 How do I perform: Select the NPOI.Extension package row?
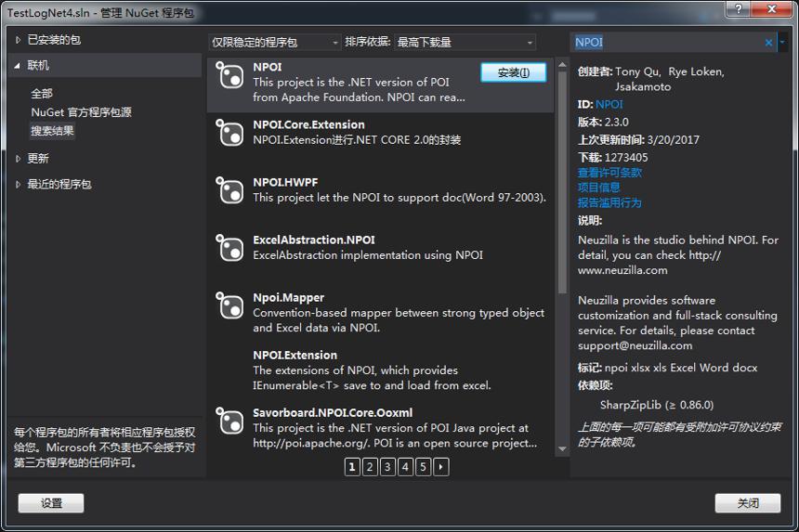click(x=380, y=370)
